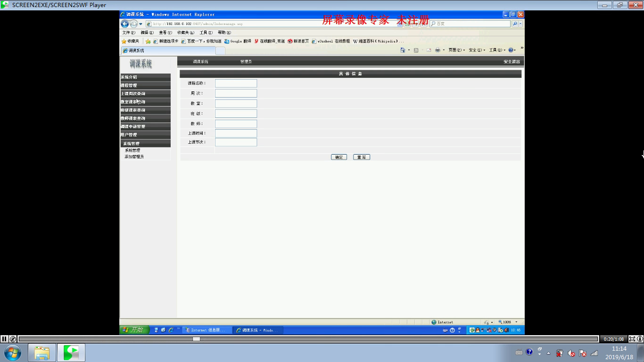Open the 新浪首页 bookmark

(x=298, y=41)
